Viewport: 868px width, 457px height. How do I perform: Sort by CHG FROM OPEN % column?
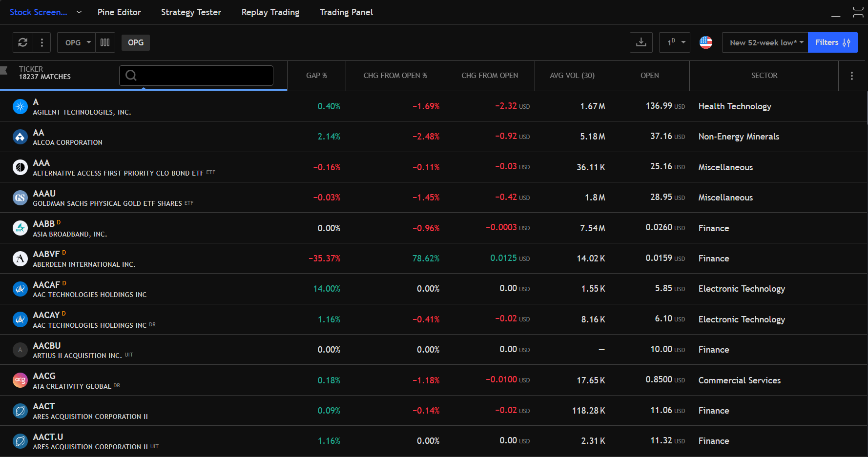[395, 76]
